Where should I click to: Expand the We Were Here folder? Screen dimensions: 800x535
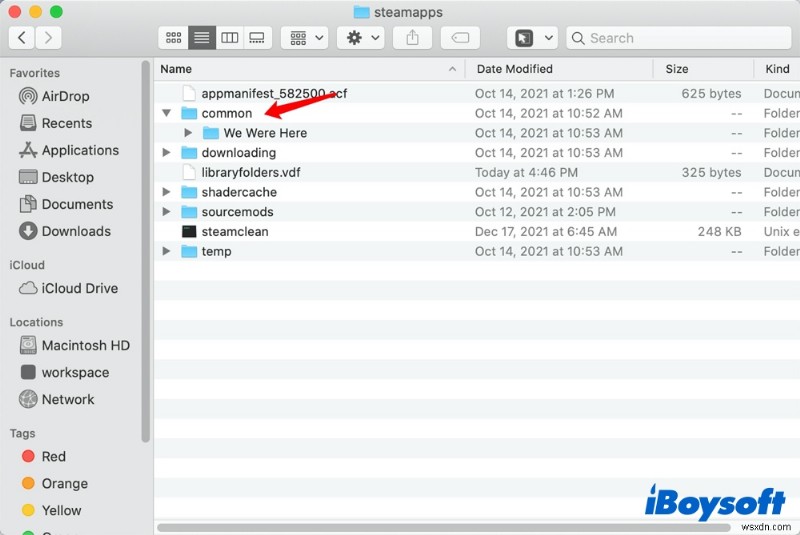(x=188, y=133)
